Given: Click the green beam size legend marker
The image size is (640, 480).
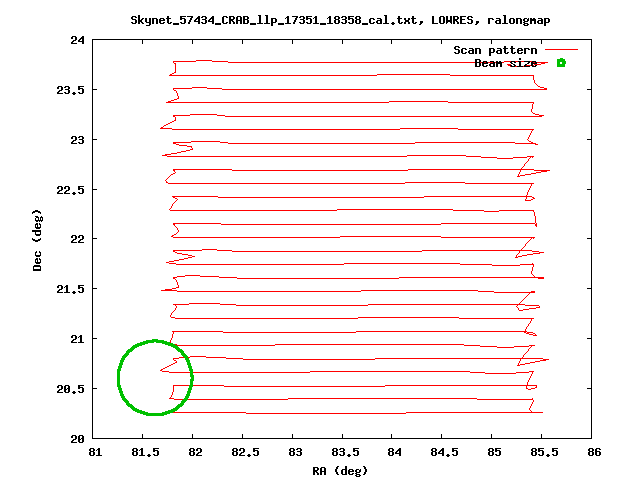Looking at the screenshot, I should click(561, 63).
